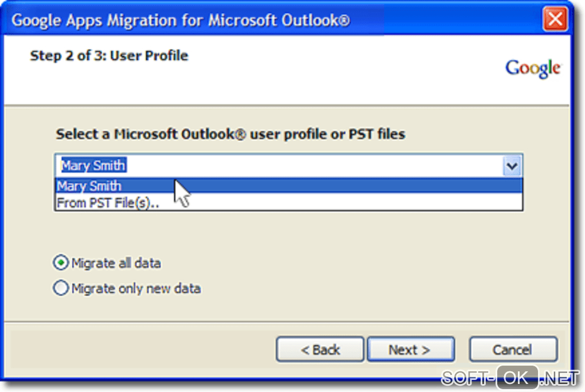Go back with the < Back button
The width and height of the screenshot is (585, 392).
click(x=320, y=350)
